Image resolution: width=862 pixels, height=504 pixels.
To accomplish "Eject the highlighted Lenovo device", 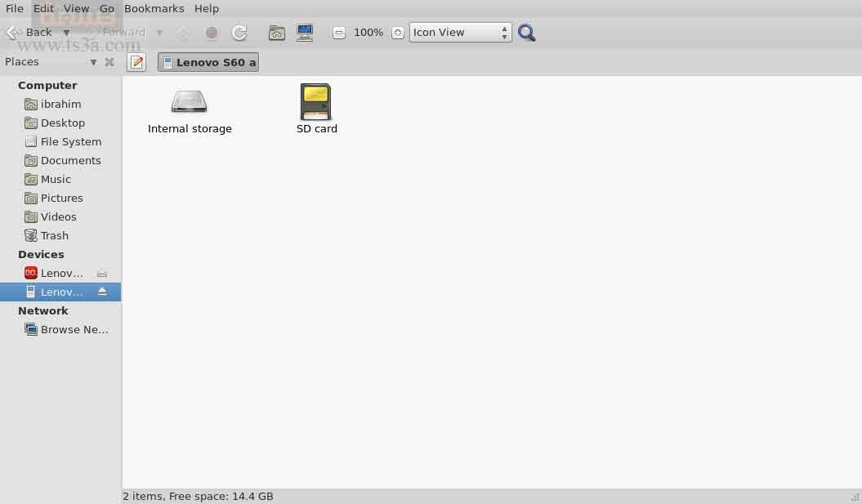I will pyautogui.click(x=102, y=292).
